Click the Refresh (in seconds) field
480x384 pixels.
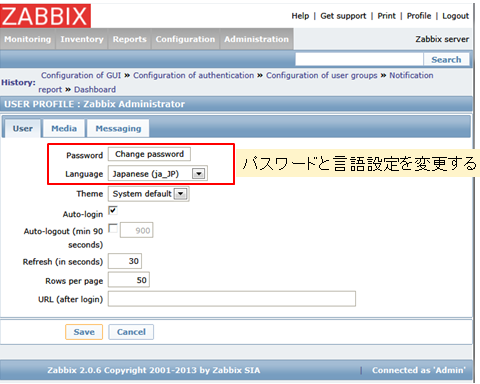tap(125, 261)
